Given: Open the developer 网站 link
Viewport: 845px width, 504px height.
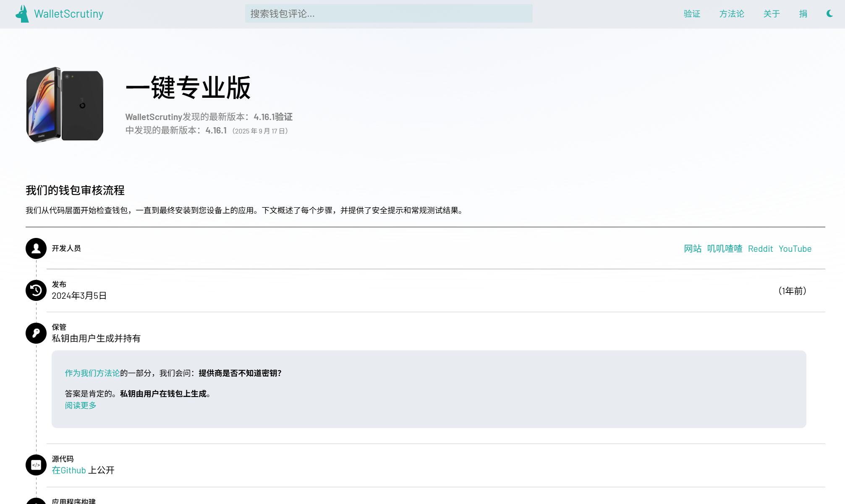Looking at the screenshot, I should 693,249.
